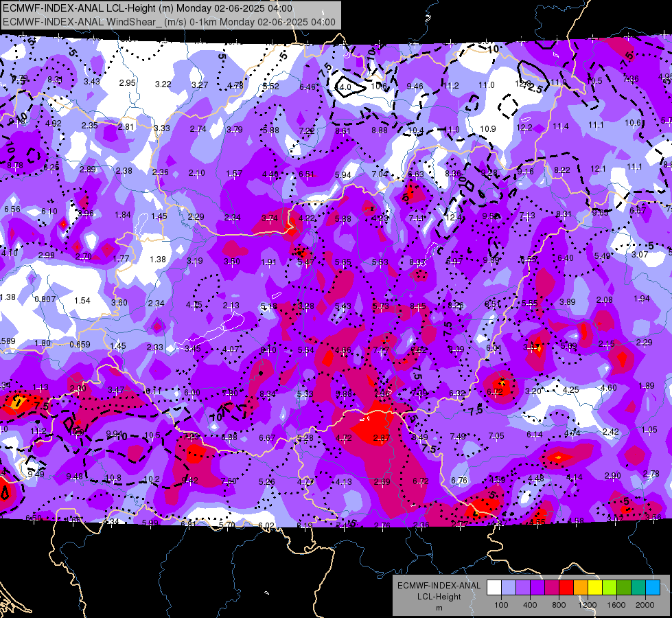
Task: Click the grid value '2.90'
Action: click(x=613, y=476)
